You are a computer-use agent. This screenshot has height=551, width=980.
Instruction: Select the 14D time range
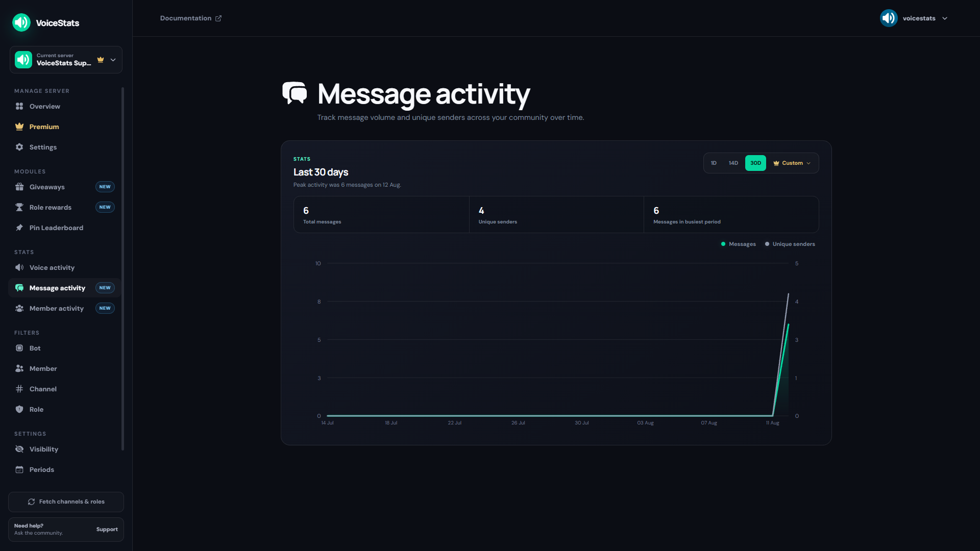[x=733, y=163]
